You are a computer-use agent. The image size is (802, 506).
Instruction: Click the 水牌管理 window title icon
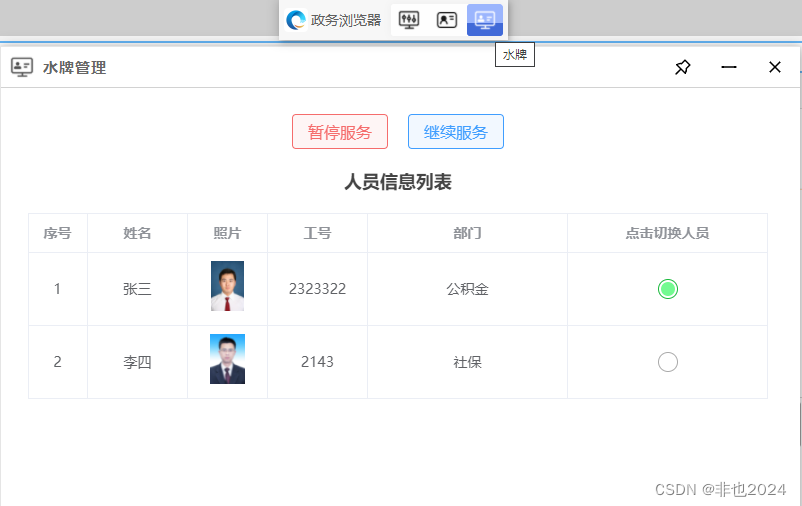pyautogui.click(x=22, y=67)
